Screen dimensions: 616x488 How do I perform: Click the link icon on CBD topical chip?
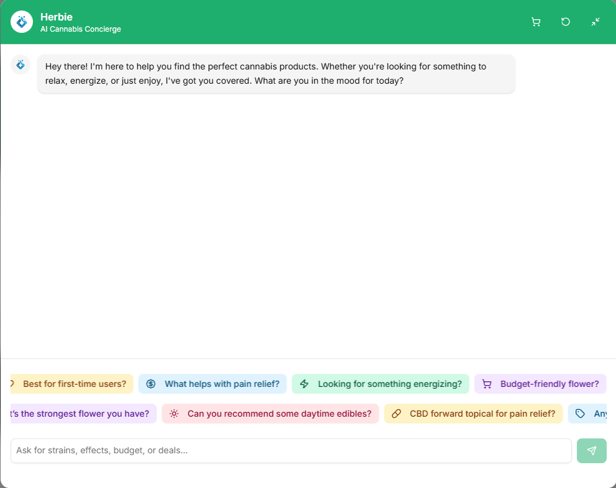coord(396,414)
